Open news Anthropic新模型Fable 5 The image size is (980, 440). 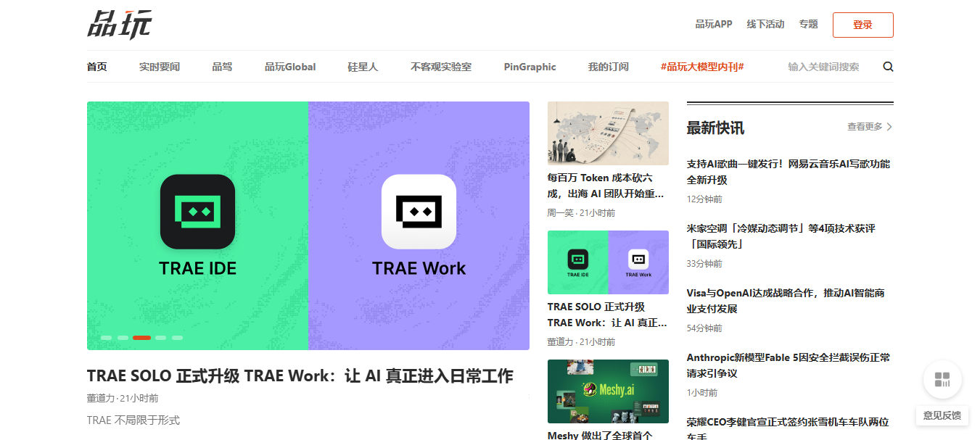pos(788,365)
